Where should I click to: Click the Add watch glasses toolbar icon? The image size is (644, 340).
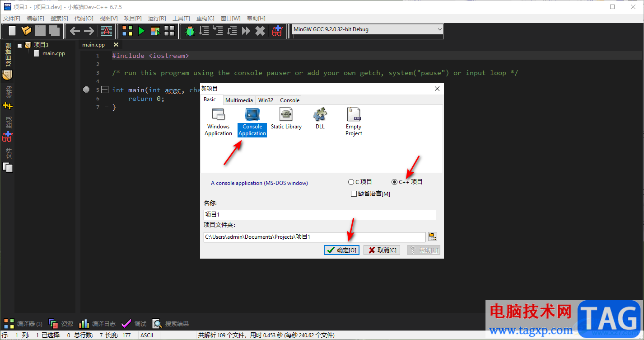(277, 31)
